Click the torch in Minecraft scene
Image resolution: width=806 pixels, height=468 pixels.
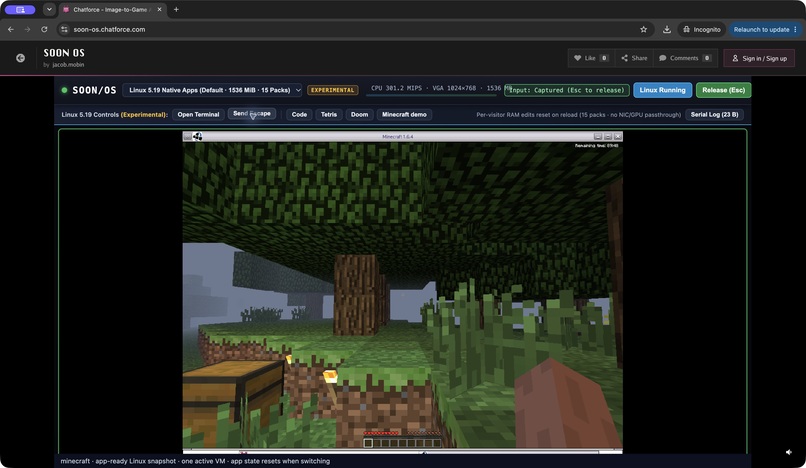331,385
